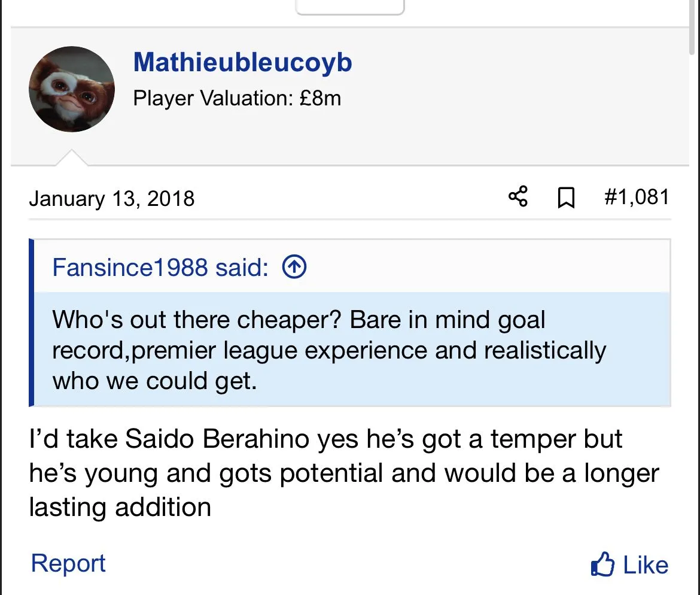This screenshot has height=595, width=700.
Task: Click the scrollbar on the right edge
Action: 693,36
